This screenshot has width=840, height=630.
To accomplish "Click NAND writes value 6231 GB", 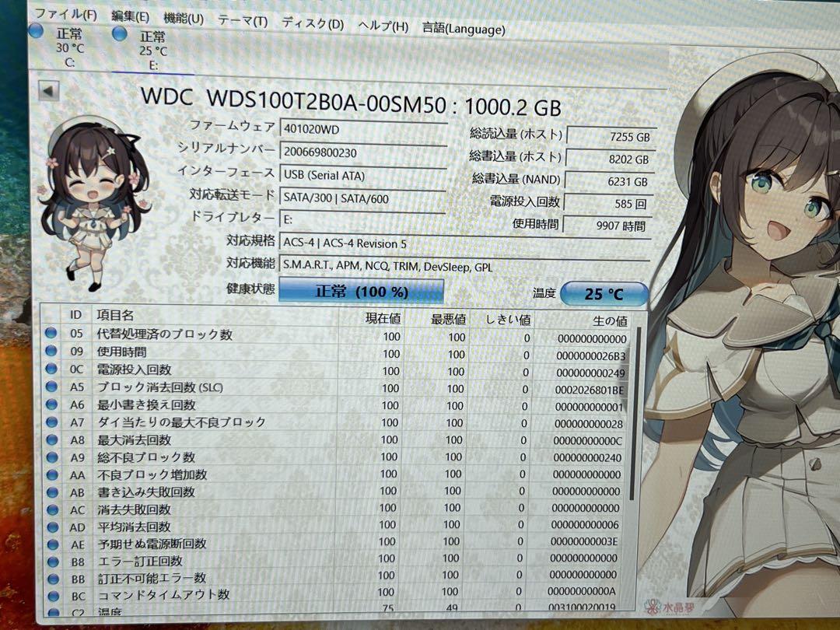I will pyautogui.click(x=608, y=181).
